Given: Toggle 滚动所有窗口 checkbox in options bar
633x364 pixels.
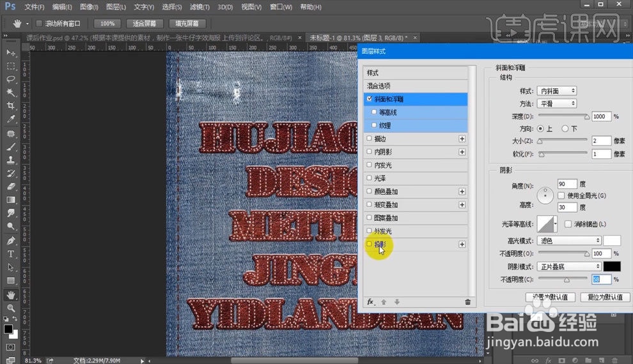Looking at the screenshot, I should click(39, 24).
